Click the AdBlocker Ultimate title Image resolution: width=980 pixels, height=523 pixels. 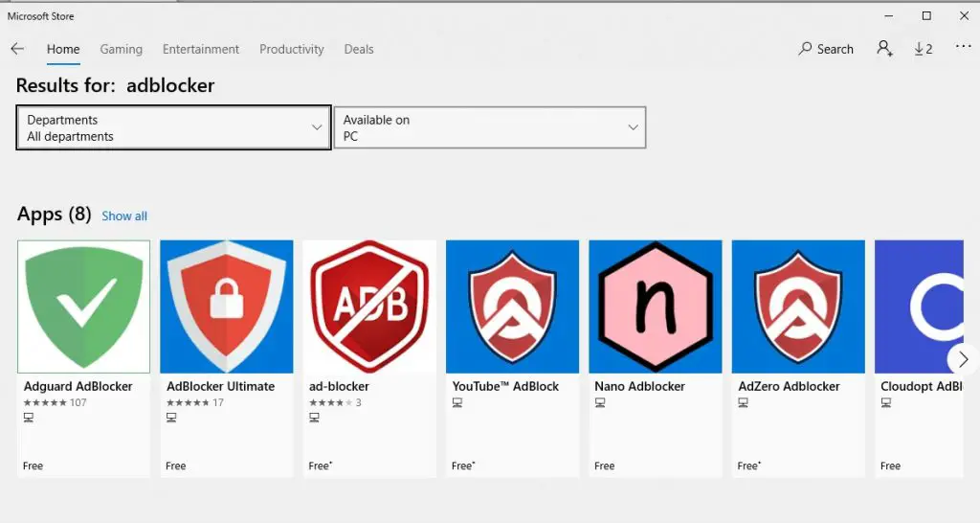(221, 387)
